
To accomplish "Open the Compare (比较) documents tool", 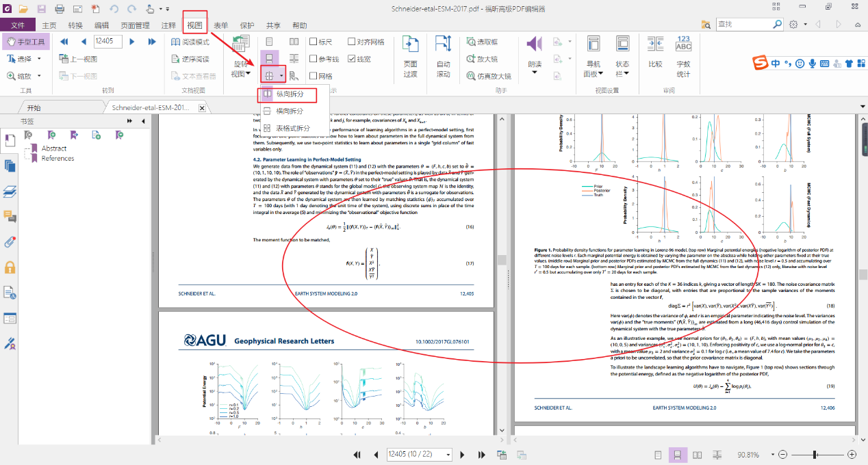I will click(655, 45).
